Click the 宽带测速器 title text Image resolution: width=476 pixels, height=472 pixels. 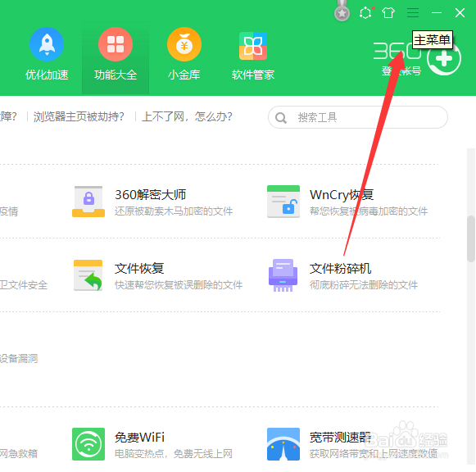340,438
